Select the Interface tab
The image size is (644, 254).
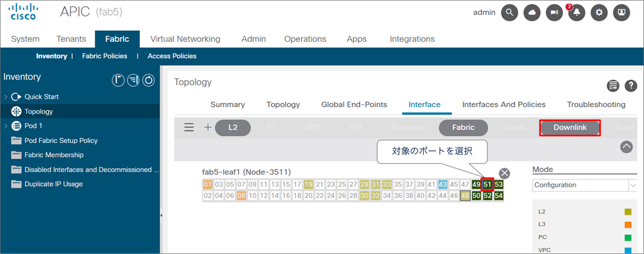point(424,104)
